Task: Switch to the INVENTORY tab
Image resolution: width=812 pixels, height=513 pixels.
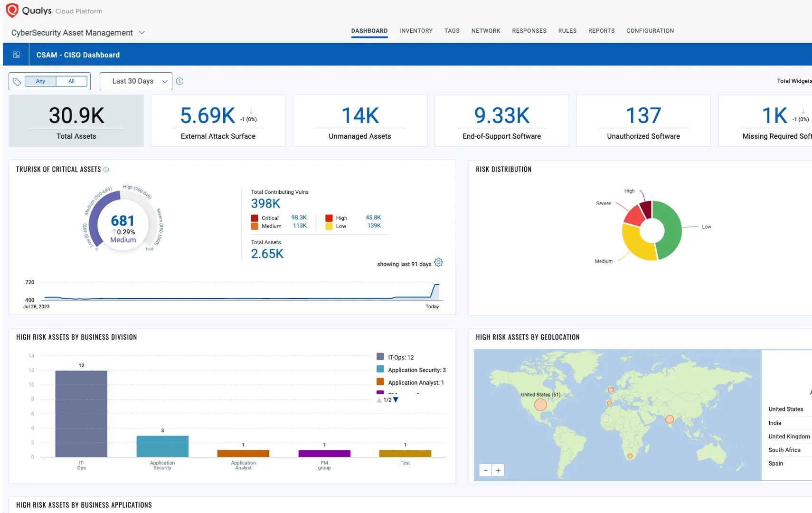Action: coord(415,30)
